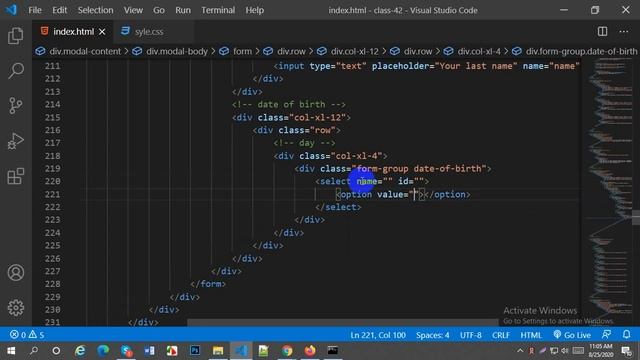Image resolution: width=640 pixels, height=360 pixels.
Task: Start Go Live server
Action: (x=572, y=335)
